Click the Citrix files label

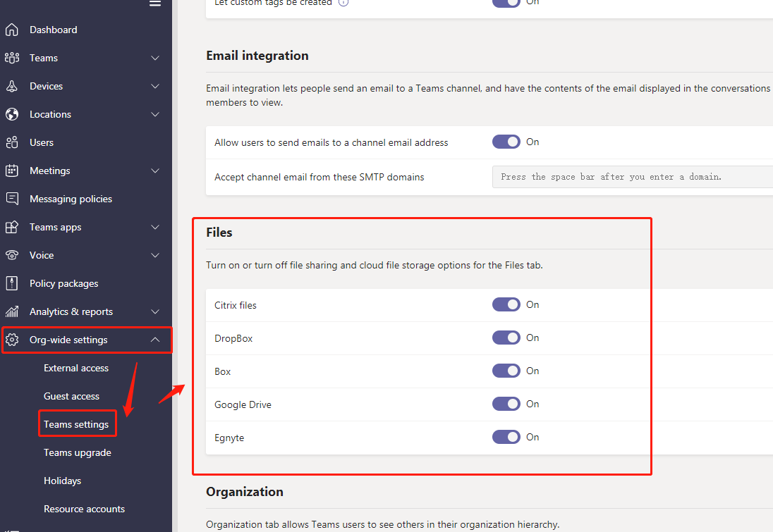(236, 305)
